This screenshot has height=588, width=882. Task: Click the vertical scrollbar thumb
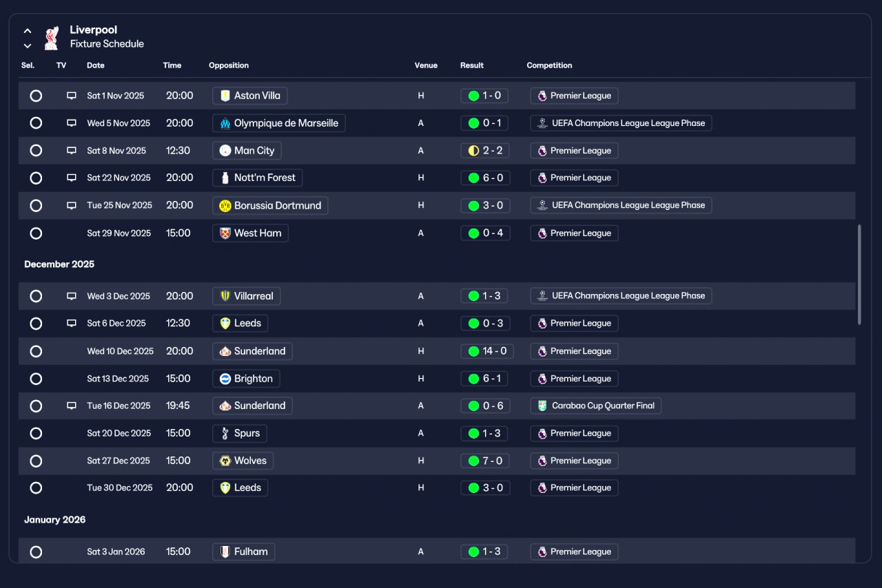click(859, 274)
